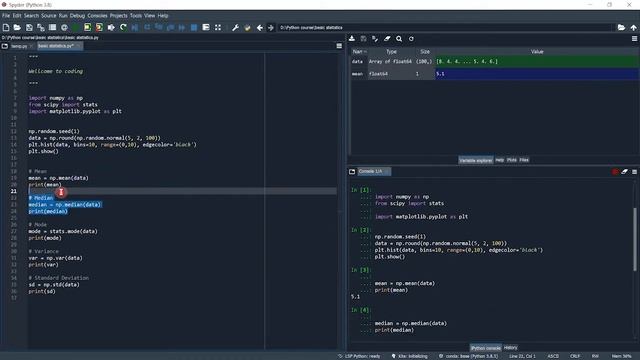Switch to the Variable explorer tab
The height and width of the screenshot is (360, 640).
point(476,160)
